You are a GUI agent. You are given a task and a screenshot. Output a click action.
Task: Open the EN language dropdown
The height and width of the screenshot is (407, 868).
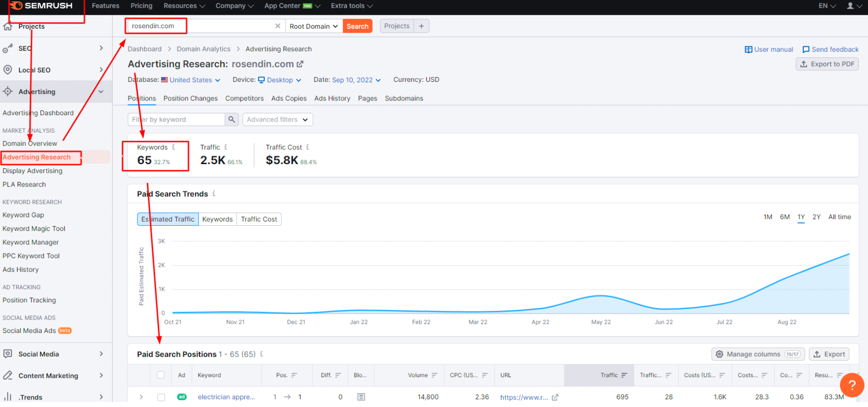827,6
